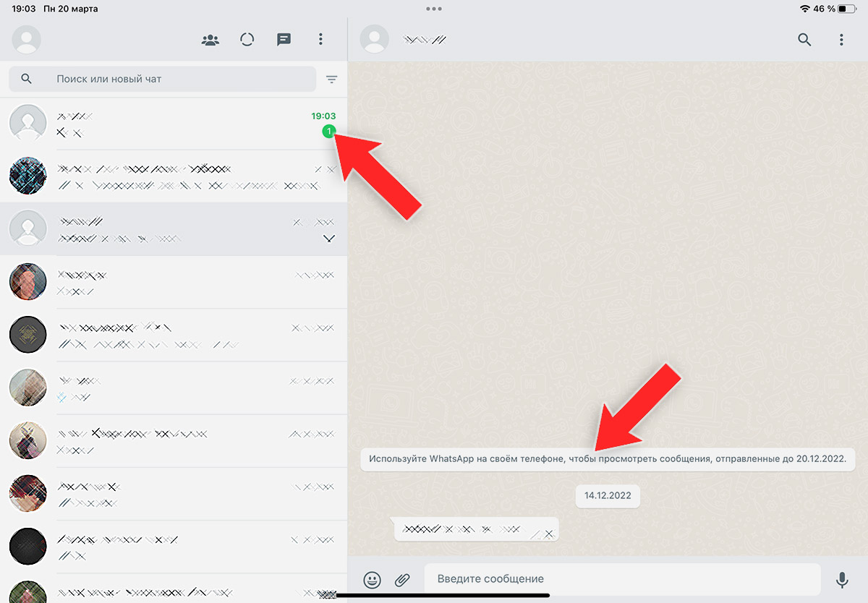Click the 'Используйте WhatsApp на своём телефоне' notice
The width and height of the screenshot is (868, 603).
coord(608,459)
